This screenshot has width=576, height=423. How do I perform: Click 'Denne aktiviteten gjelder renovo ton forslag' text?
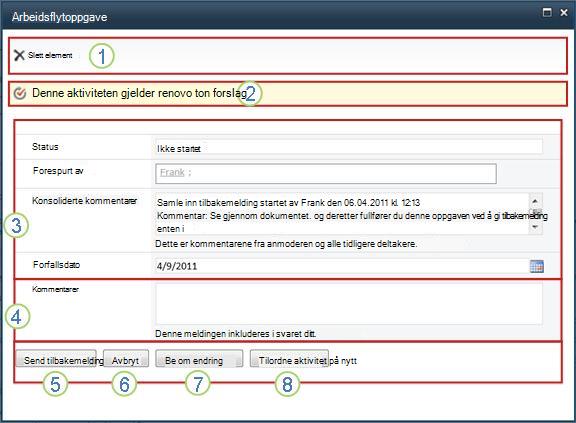point(140,93)
